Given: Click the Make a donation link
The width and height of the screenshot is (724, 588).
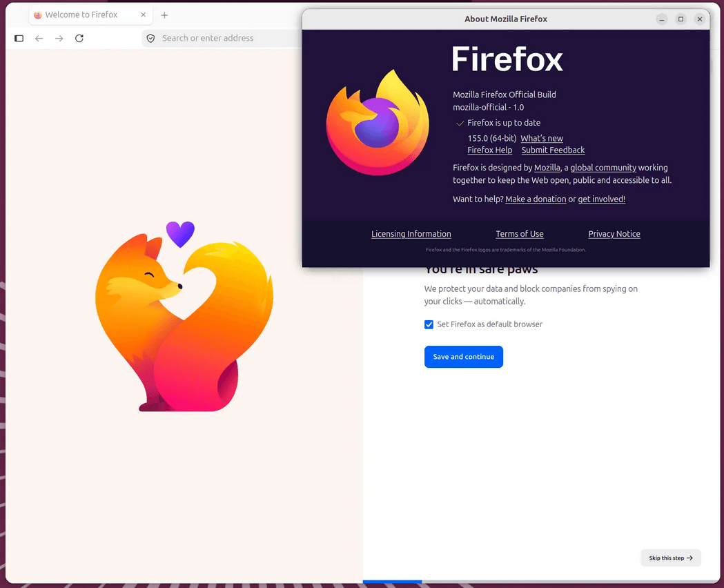Looking at the screenshot, I should point(536,199).
